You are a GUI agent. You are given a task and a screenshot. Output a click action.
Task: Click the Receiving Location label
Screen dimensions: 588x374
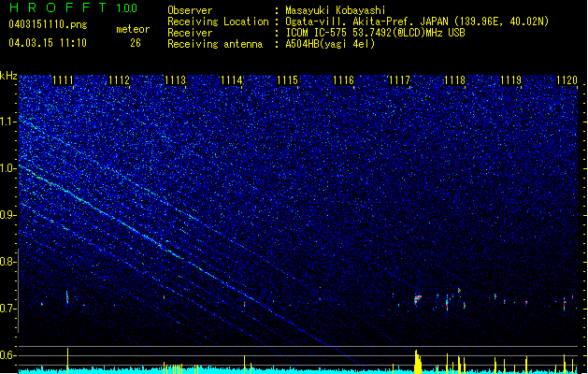point(218,22)
